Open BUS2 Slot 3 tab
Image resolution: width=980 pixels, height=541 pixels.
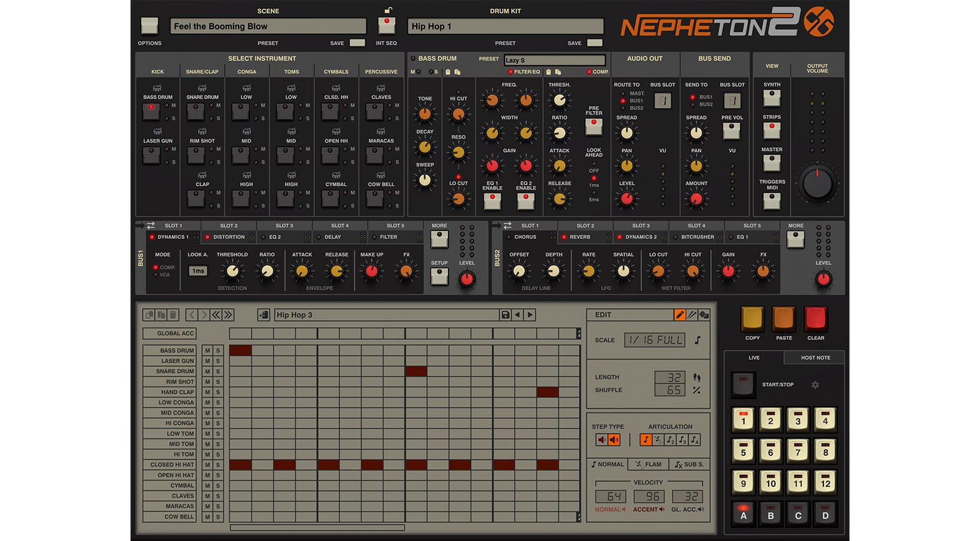coord(641,225)
